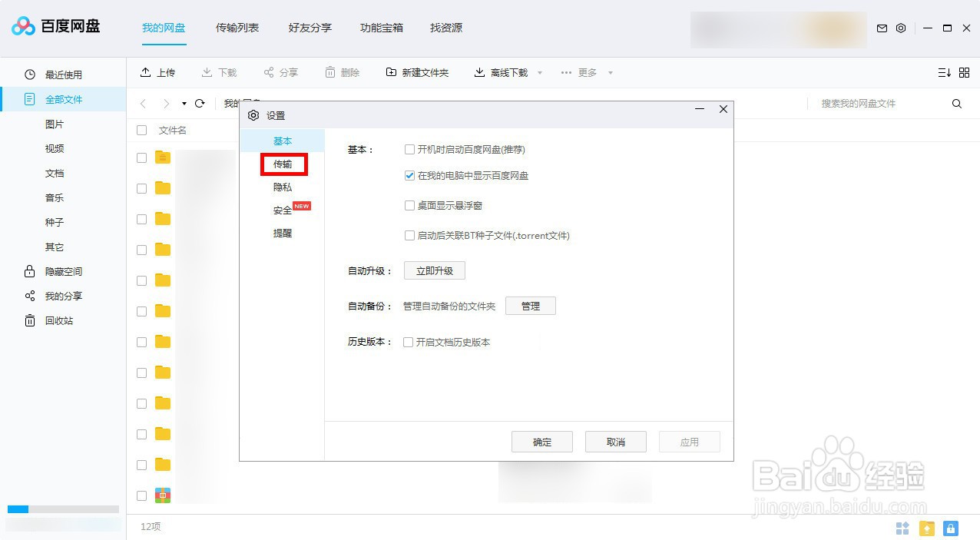980x540 pixels.
Task: Expand the 更多 (More) dropdown arrow
Action: (x=610, y=72)
